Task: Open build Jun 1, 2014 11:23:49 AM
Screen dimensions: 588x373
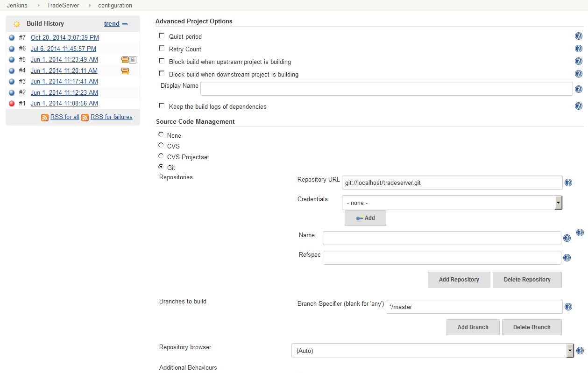Action: (64, 59)
